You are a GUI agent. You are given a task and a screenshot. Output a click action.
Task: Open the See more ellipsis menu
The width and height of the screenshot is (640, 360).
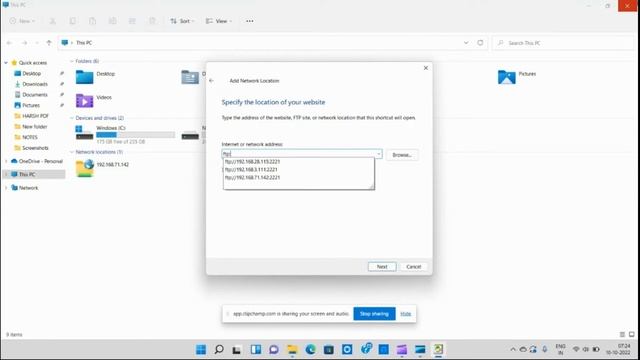coord(250,21)
